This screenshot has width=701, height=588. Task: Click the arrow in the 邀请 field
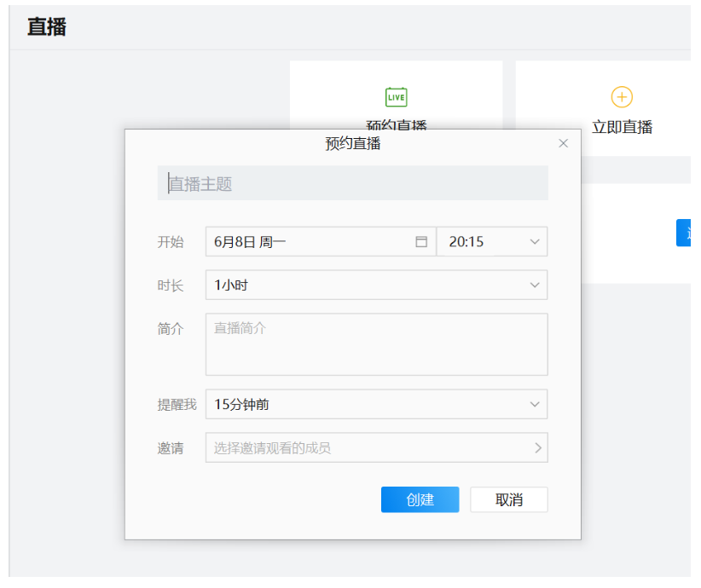coord(537,447)
